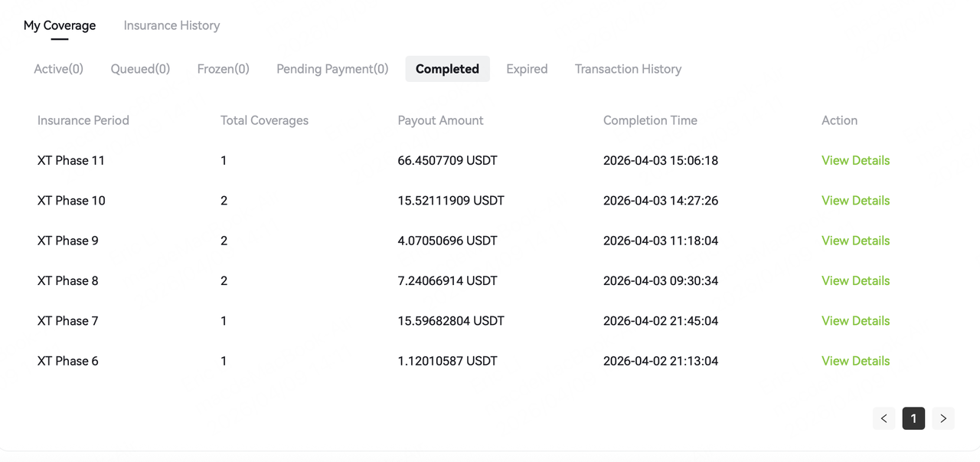Screen dimensions: 980x462
Task: Go to the previous page arrow
Action: pyautogui.click(x=884, y=418)
